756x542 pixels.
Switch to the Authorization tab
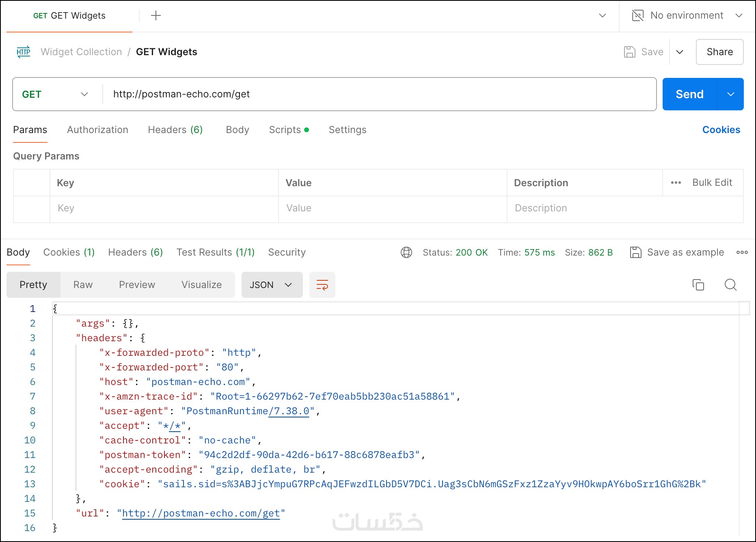click(97, 130)
